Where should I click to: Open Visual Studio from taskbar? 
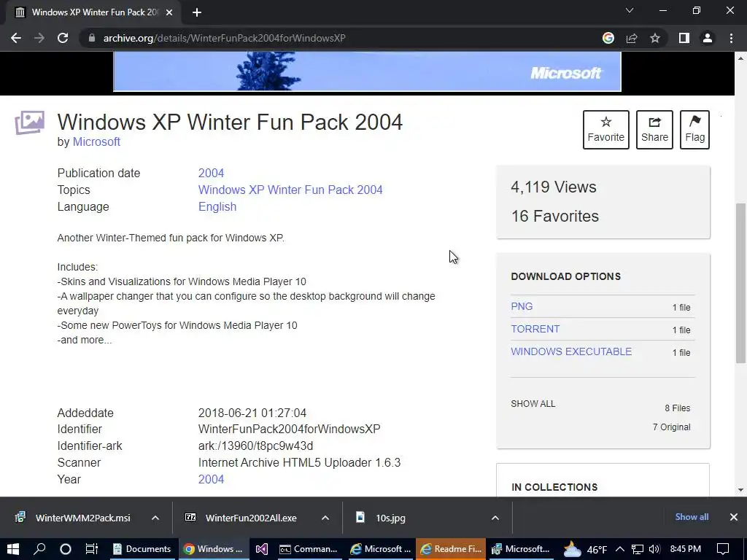click(x=262, y=549)
